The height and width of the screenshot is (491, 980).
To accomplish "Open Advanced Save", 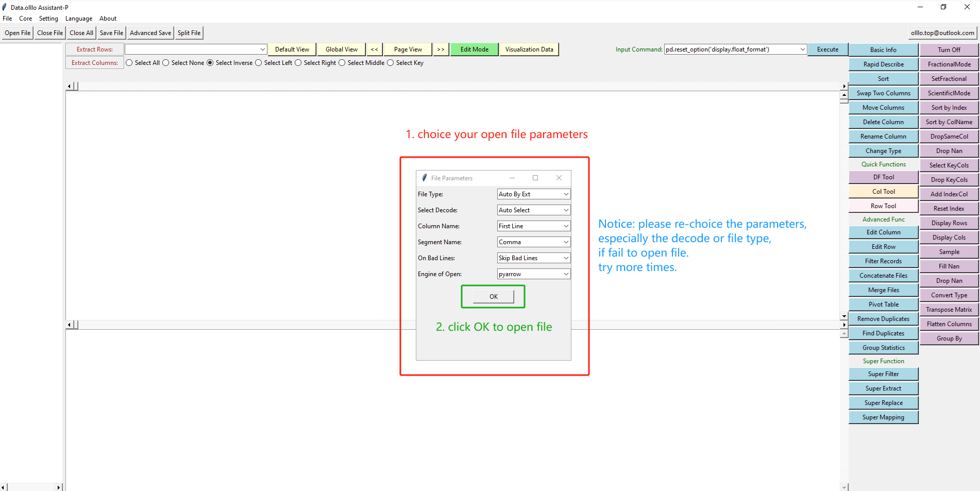I will pos(150,33).
